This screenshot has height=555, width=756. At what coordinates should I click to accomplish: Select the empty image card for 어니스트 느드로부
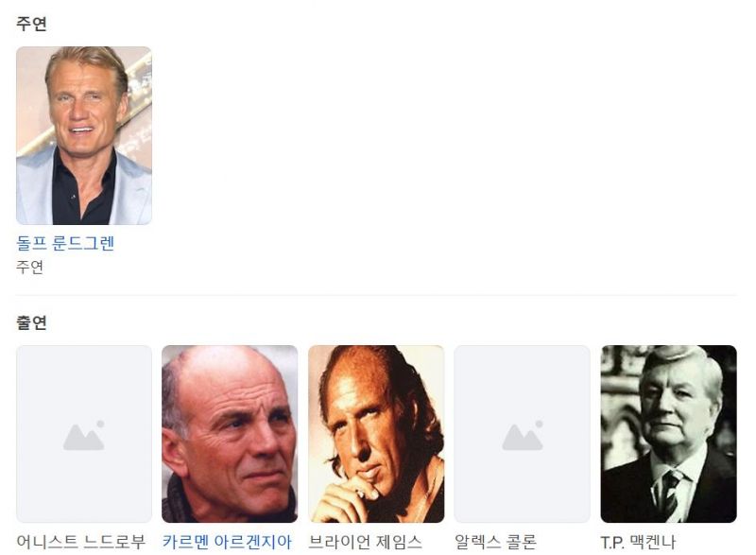tap(84, 434)
